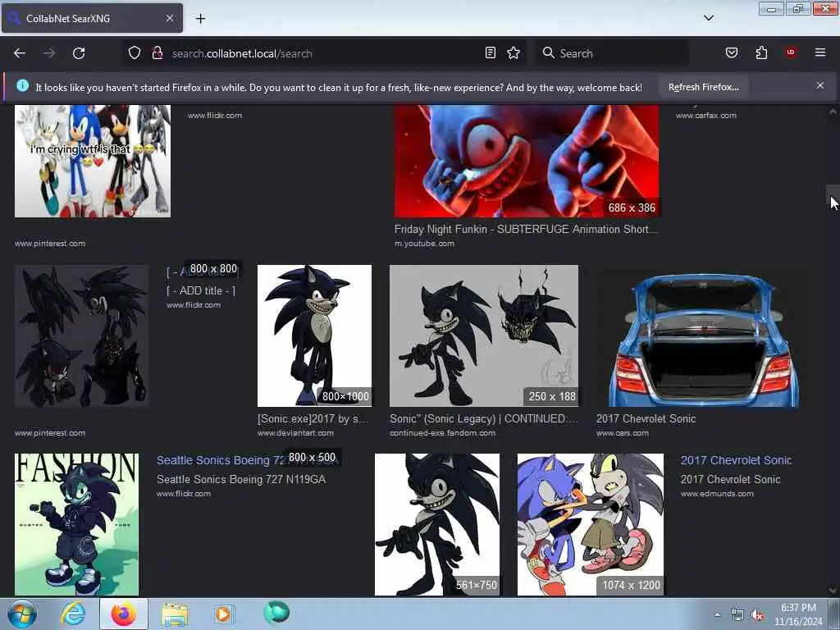Dismiss the Firefox refresh notification
The height and width of the screenshot is (630, 840).
(x=819, y=85)
